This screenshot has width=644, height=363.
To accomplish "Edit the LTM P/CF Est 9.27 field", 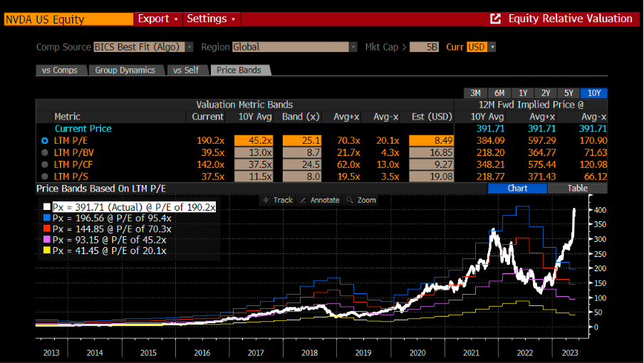I will pos(431,164).
